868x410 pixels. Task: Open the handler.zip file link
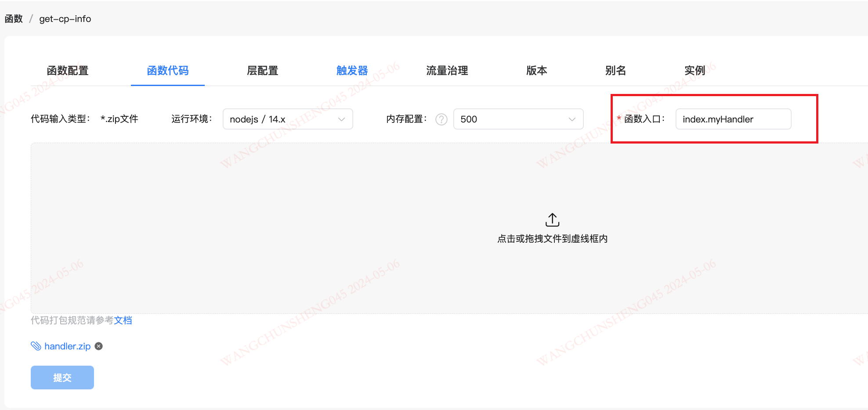pos(68,346)
